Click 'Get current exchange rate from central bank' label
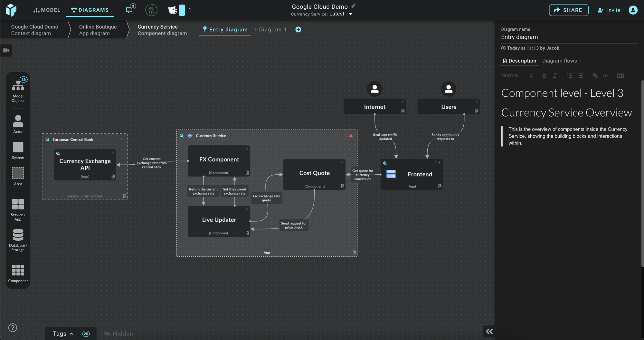This screenshot has height=340, width=644. [x=152, y=163]
